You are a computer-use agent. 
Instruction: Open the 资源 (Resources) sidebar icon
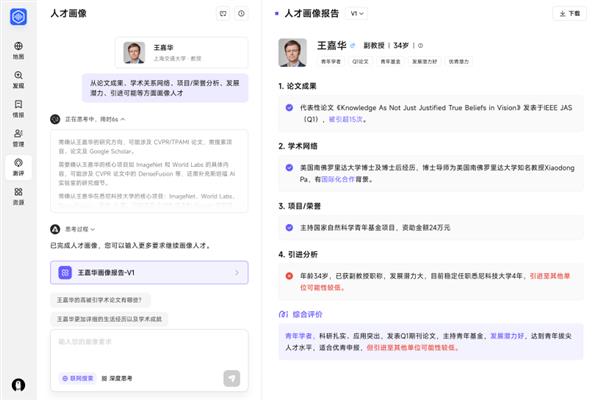coord(18,195)
